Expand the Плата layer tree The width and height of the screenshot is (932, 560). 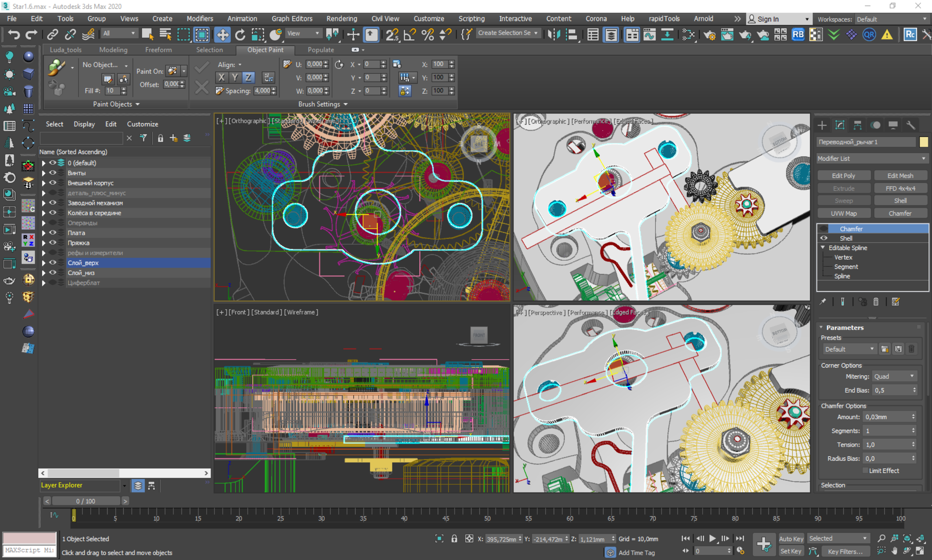tap(43, 233)
